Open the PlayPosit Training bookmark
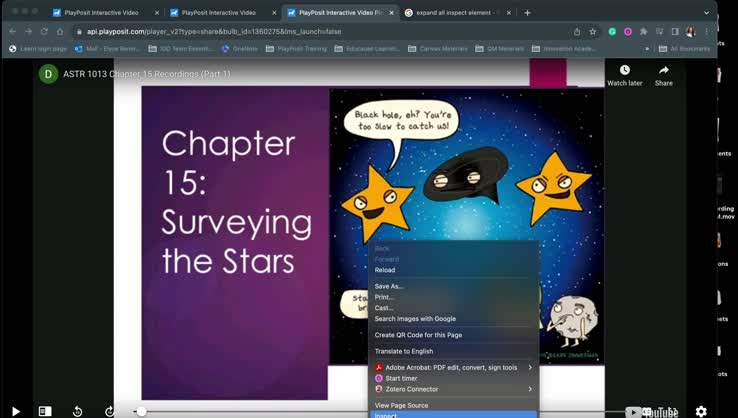This screenshot has height=418, width=738. pyautogui.click(x=302, y=48)
